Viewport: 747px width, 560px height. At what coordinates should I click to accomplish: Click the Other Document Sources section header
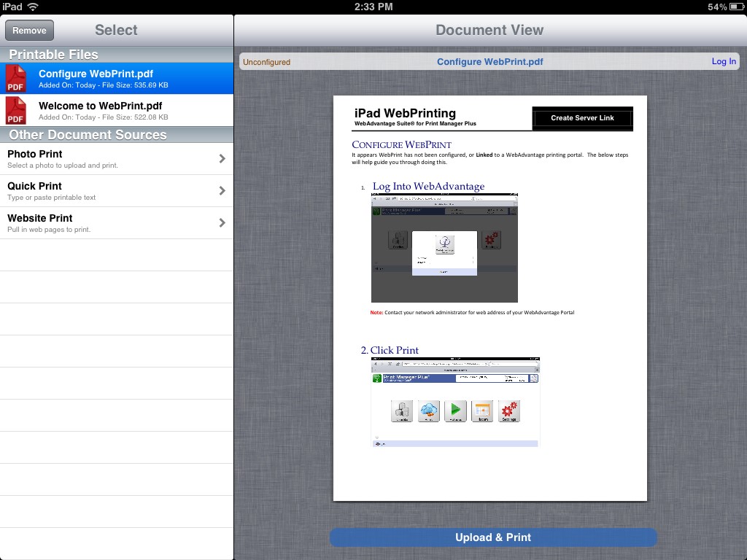click(x=117, y=135)
